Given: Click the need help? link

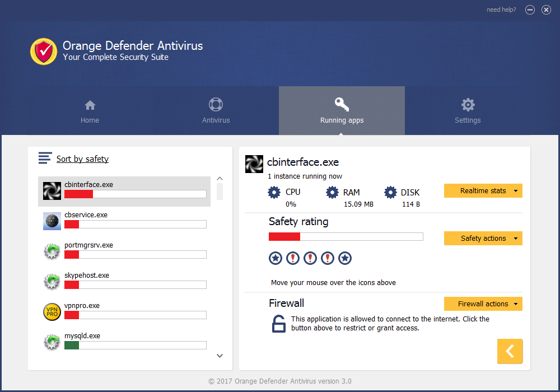Looking at the screenshot, I should 501,10.
